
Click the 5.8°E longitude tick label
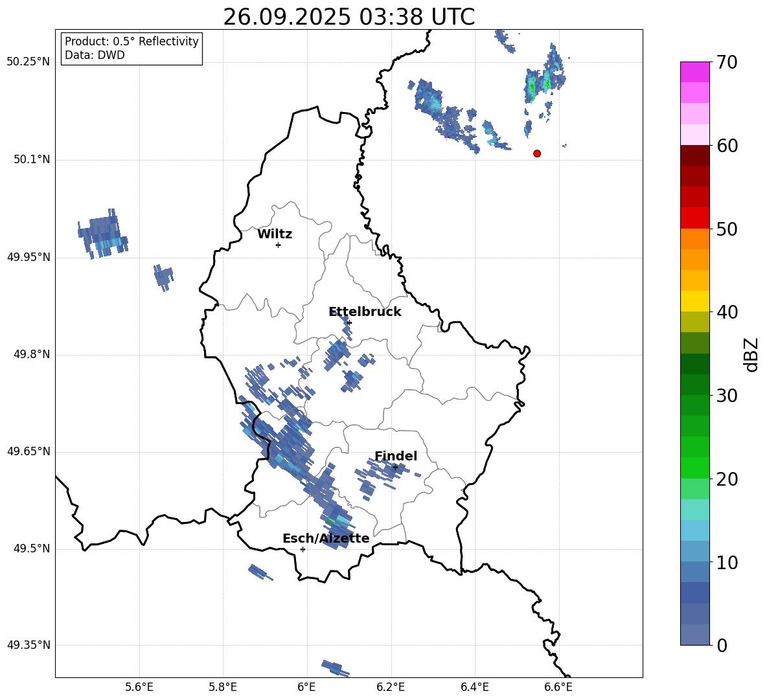[x=223, y=687]
